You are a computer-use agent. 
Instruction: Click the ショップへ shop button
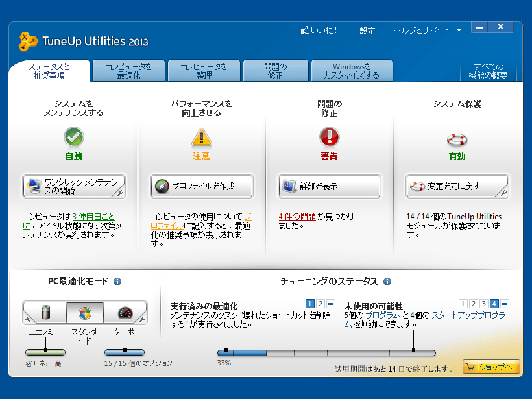(491, 367)
